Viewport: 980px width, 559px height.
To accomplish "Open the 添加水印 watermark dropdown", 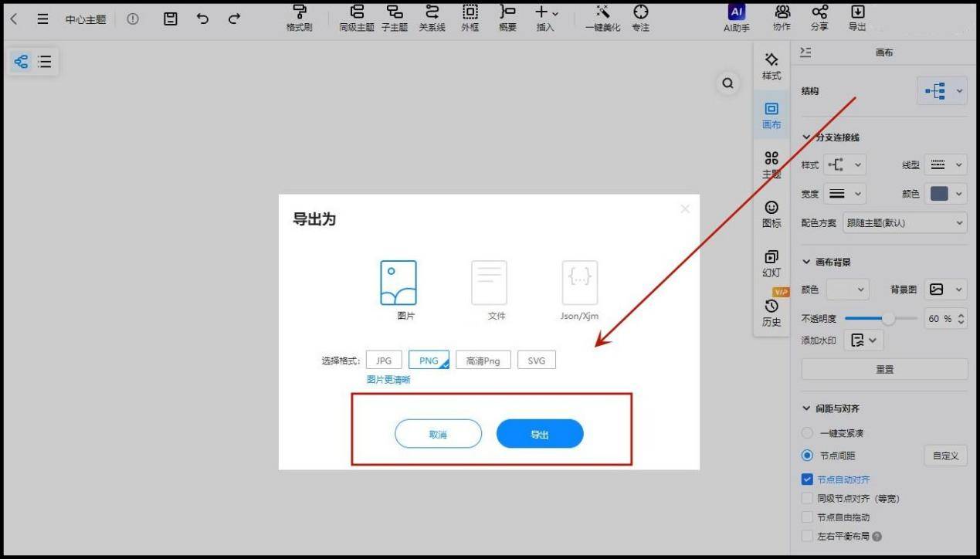I will (863, 340).
